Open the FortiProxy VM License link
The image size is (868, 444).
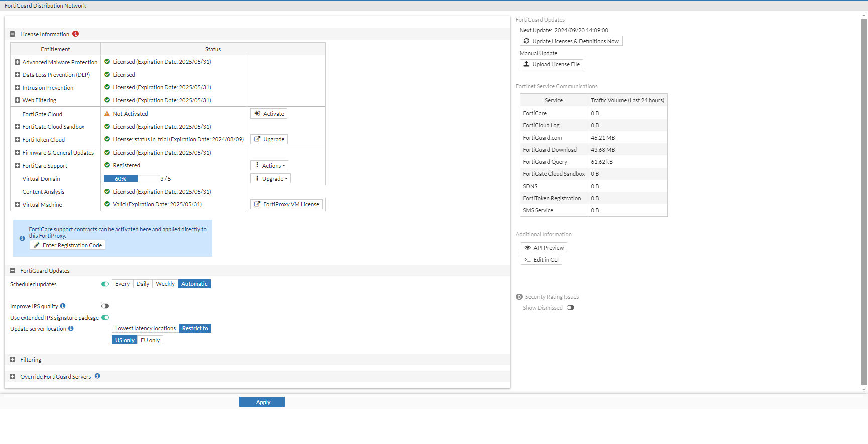coord(286,204)
